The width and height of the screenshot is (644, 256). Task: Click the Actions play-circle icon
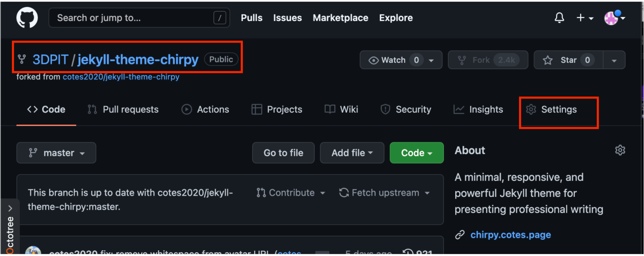pos(187,109)
